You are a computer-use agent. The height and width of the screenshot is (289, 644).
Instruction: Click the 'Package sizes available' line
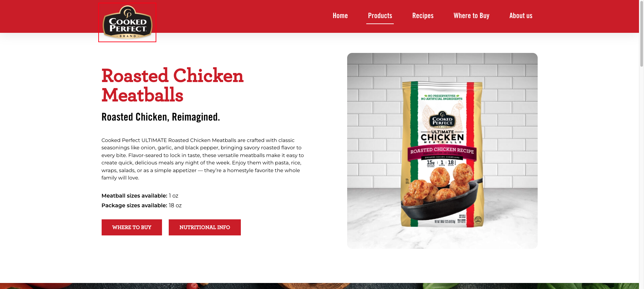click(142, 205)
